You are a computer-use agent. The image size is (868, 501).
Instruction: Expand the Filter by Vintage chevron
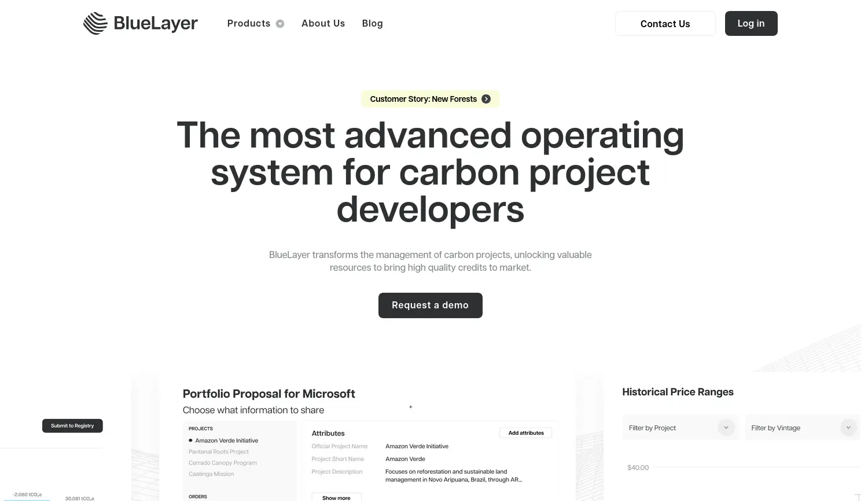[x=848, y=428]
